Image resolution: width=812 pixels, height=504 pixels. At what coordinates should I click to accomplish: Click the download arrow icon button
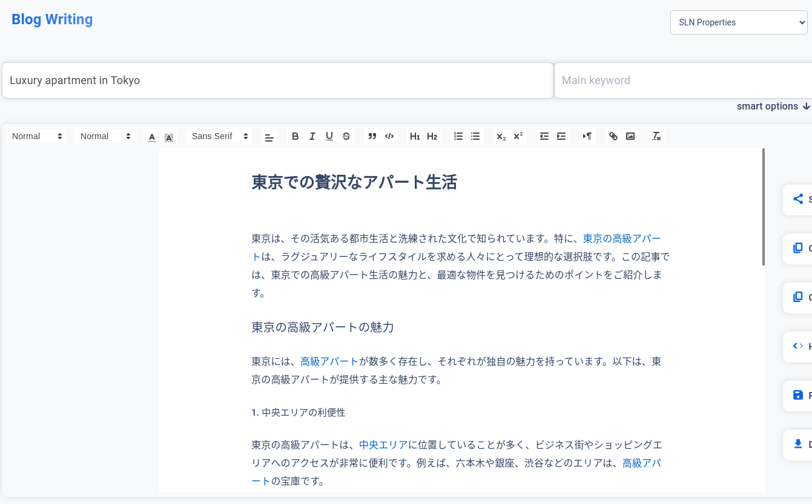pyautogui.click(x=798, y=444)
